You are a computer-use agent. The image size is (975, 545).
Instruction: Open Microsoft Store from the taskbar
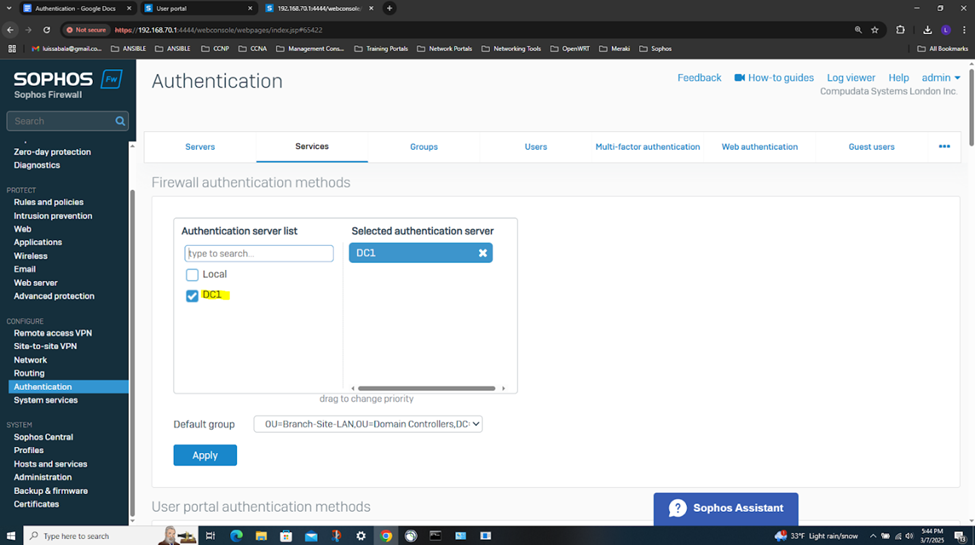point(286,536)
